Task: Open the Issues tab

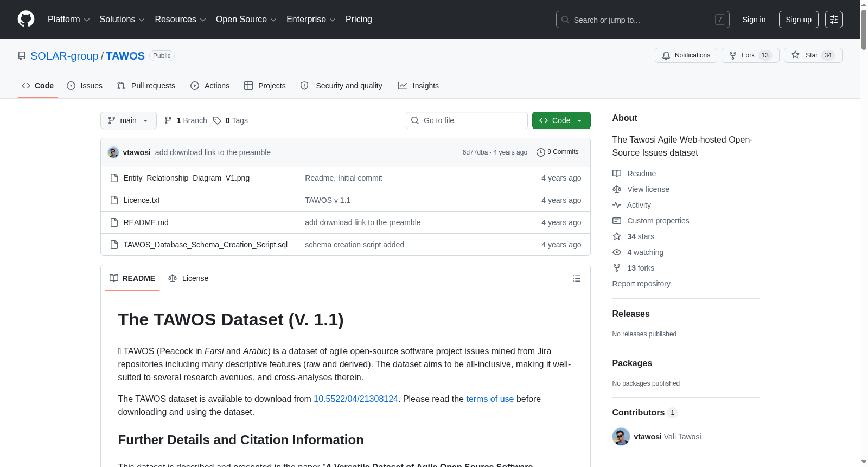Action: click(85, 86)
